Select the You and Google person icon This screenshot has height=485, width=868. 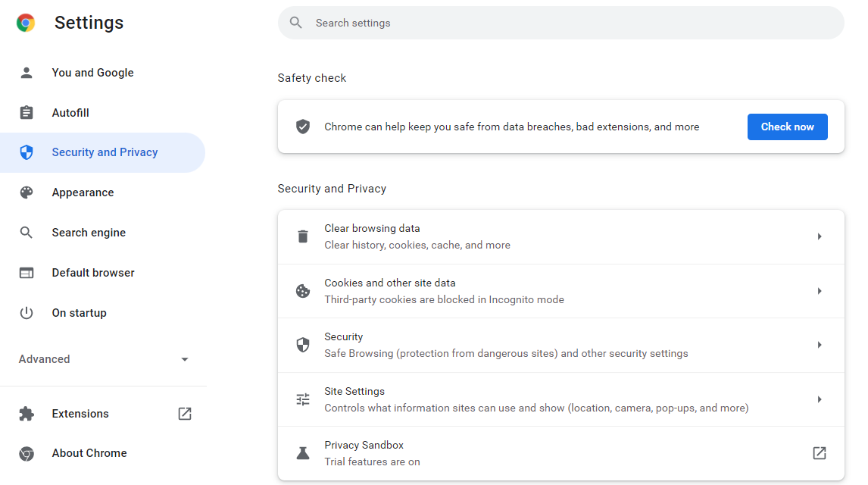[x=27, y=72]
